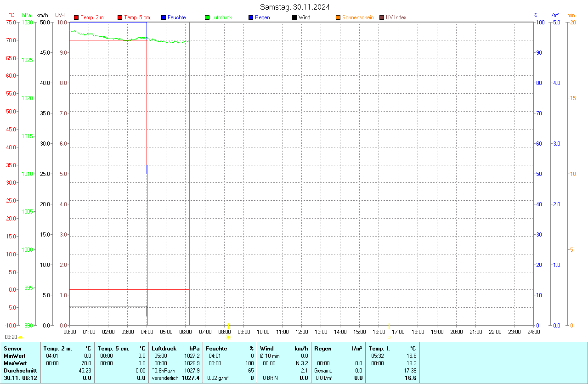The height and width of the screenshot is (384, 588).
Task: Click the brown UV Index legend square
Action: pos(382,17)
